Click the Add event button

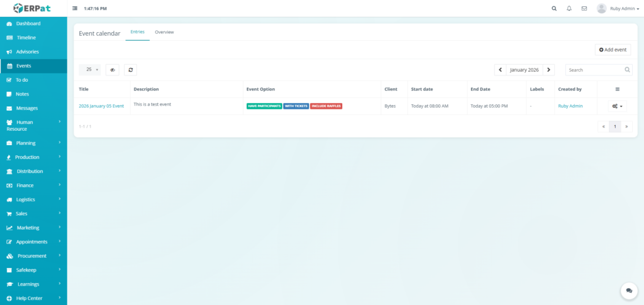pos(613,49)
